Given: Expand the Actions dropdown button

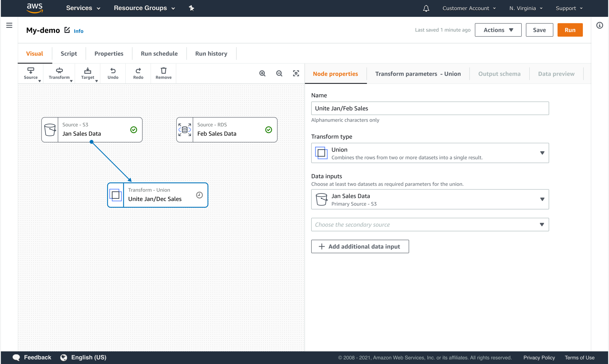Looking at the screenshot, I should tap(498, 30).
